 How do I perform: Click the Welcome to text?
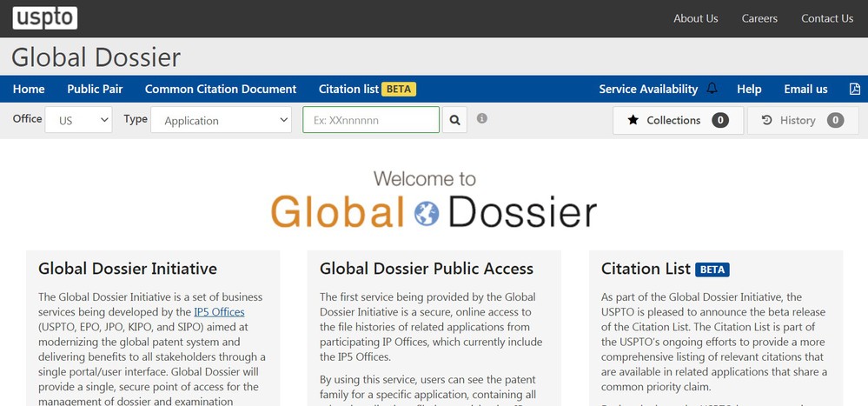[425, 179]
